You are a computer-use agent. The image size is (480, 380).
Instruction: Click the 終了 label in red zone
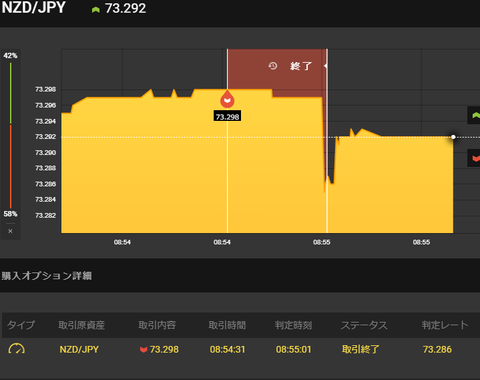click(x=301, y=66)
